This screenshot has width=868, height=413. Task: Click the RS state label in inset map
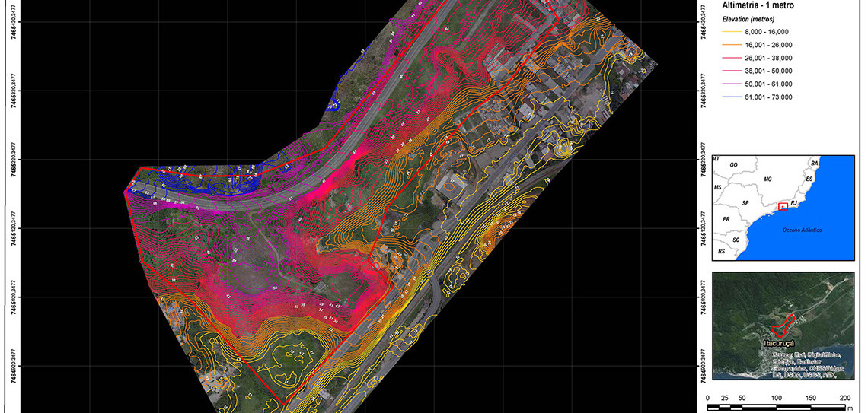coord(721,250)
